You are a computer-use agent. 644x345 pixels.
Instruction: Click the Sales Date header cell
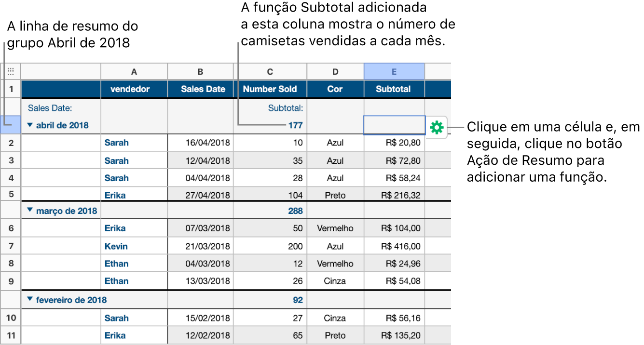[x=200, y=89]
